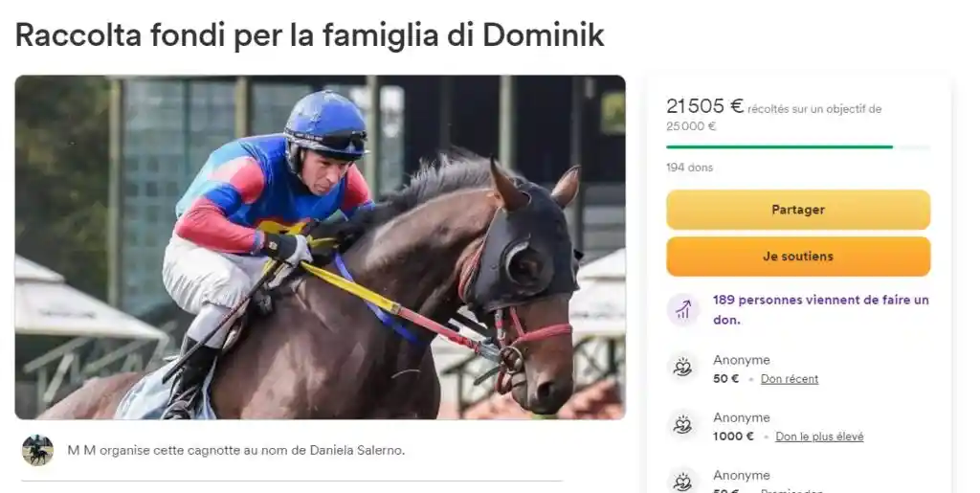Open the Don récent link
The height and width of the screenshot is (493, 980).
point(790,379)
